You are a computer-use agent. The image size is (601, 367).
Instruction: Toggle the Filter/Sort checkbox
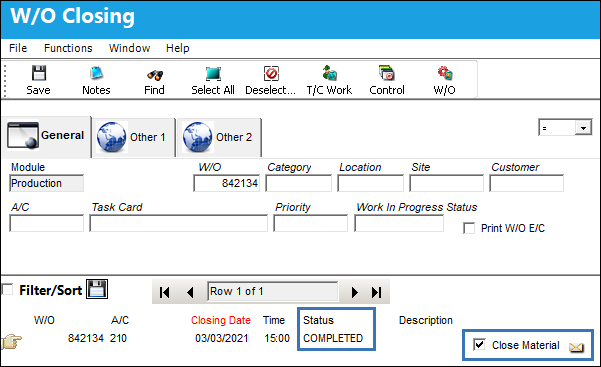[x=7, y=289]
